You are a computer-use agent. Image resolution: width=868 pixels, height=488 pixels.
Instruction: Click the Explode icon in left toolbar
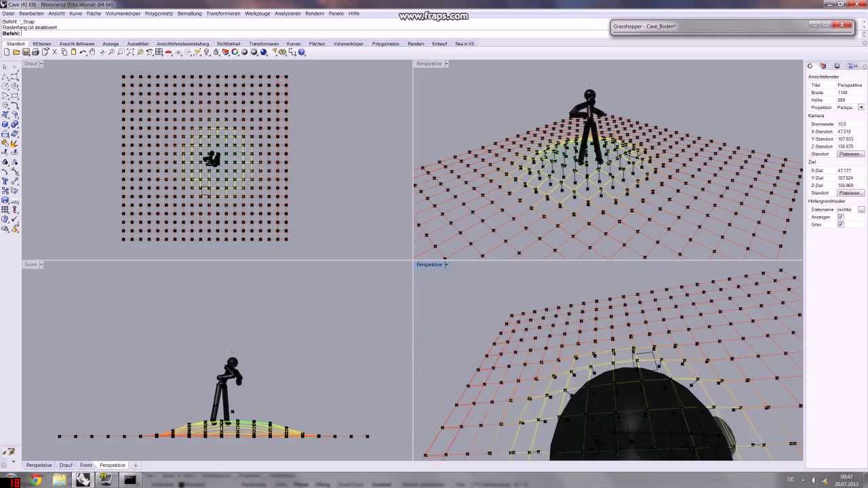click(15, 144)
